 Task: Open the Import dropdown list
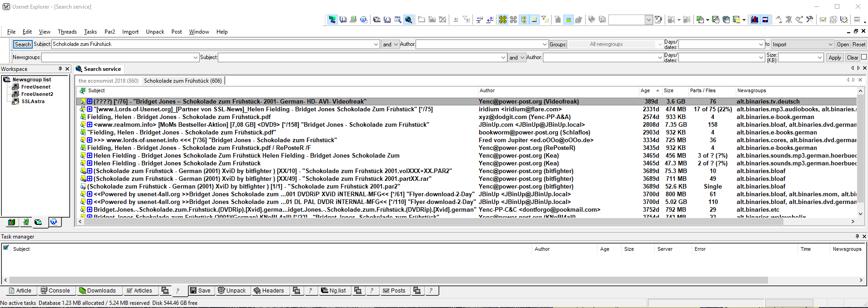click(x=830, y=45)
